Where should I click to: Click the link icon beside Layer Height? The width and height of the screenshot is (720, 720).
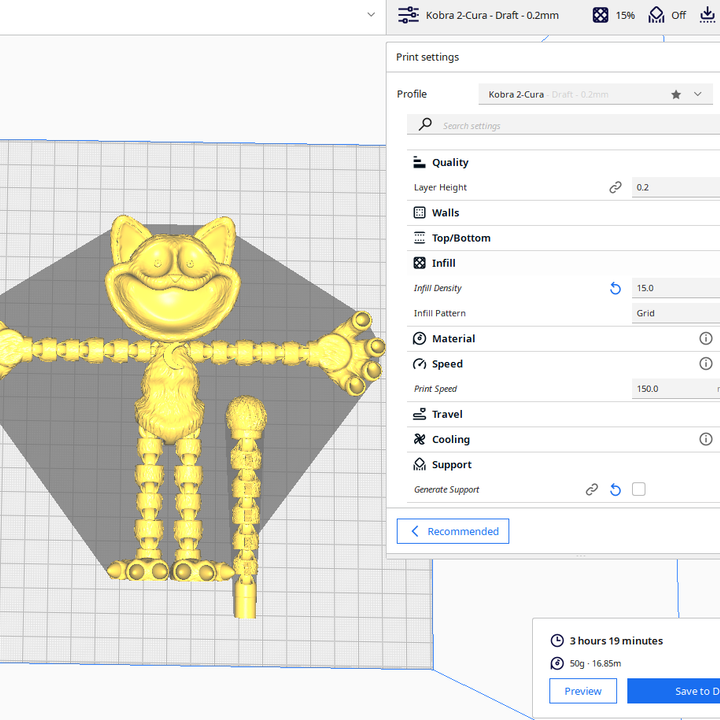[615, 187]
